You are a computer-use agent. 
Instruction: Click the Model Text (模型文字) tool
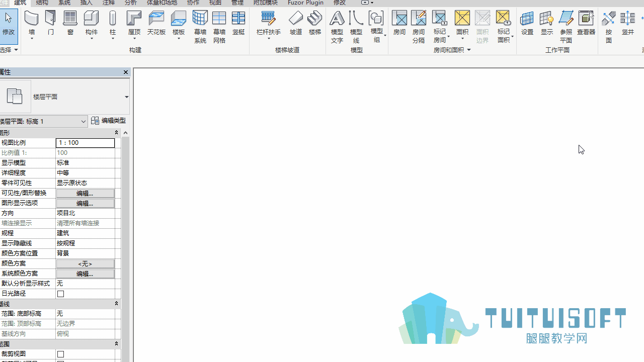pos(337,27)
